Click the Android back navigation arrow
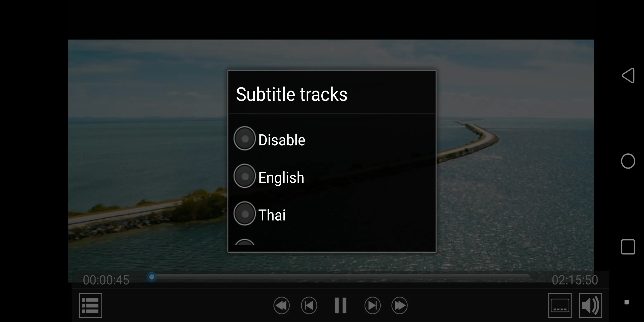The width and height of the screenshot is (644, 322). click(627, 75)
